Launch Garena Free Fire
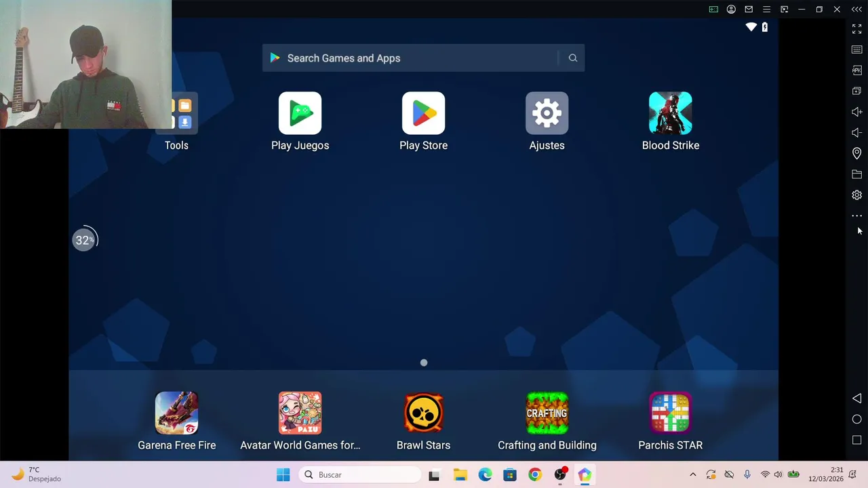The height and width of the screenshot is (488, 868). pyautogui.click(x=176, y=413)
